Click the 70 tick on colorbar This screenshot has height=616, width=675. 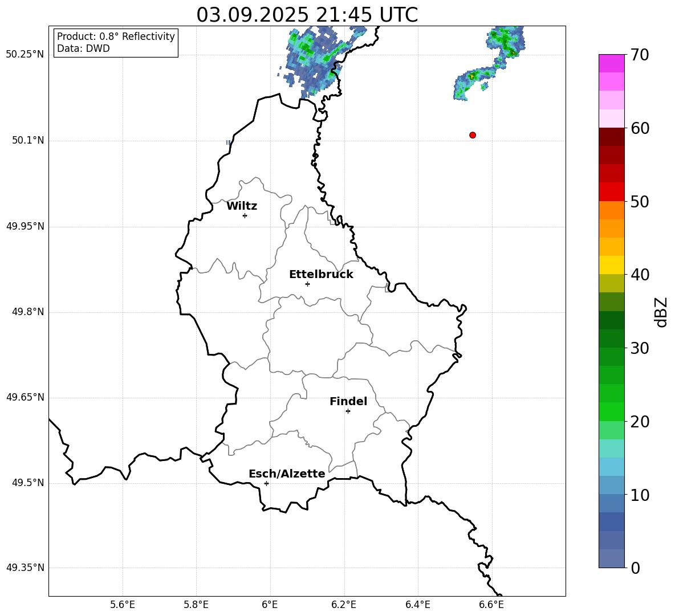point(640,55)
